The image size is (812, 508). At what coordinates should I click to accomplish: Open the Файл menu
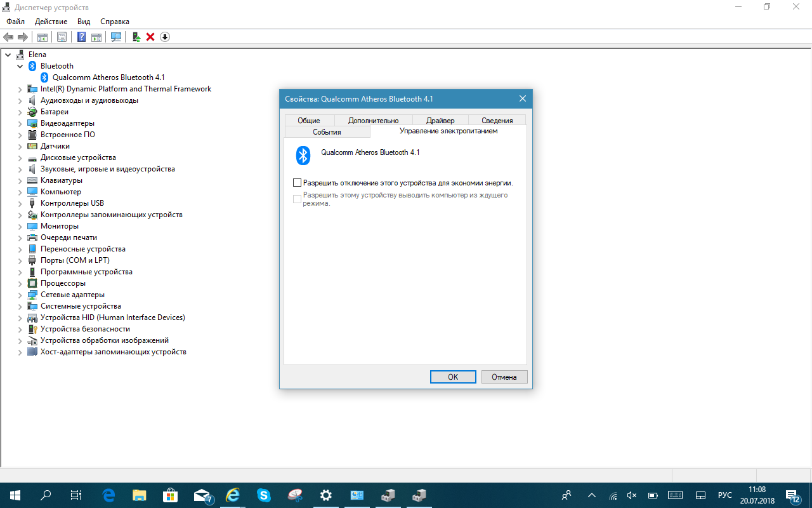pyautogui.click(x=16, y=22)
